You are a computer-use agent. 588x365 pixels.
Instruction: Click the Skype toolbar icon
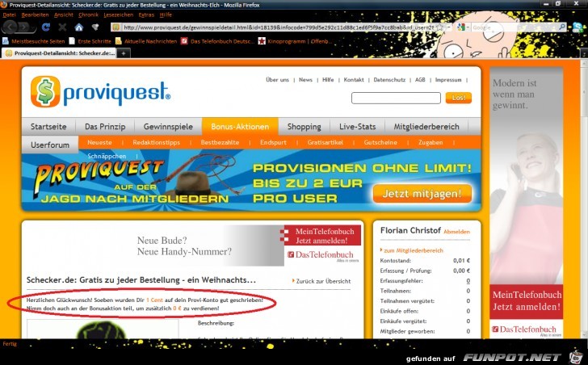tap(577, 27)
